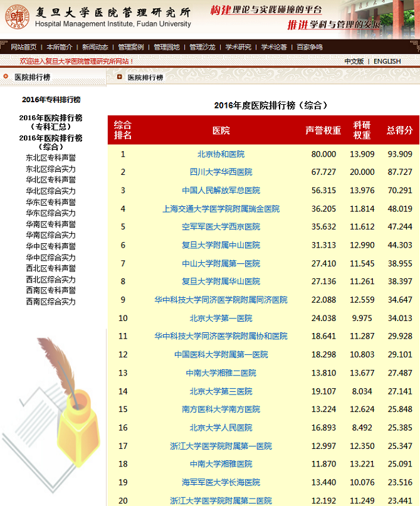
Task: Switch the site language to ENGLISH
Action: click(387, 61)
